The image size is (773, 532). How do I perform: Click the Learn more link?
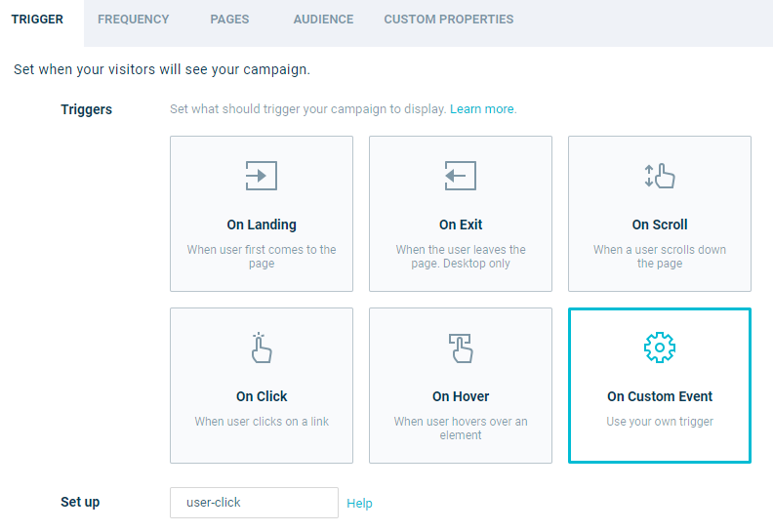pos(481,109)
